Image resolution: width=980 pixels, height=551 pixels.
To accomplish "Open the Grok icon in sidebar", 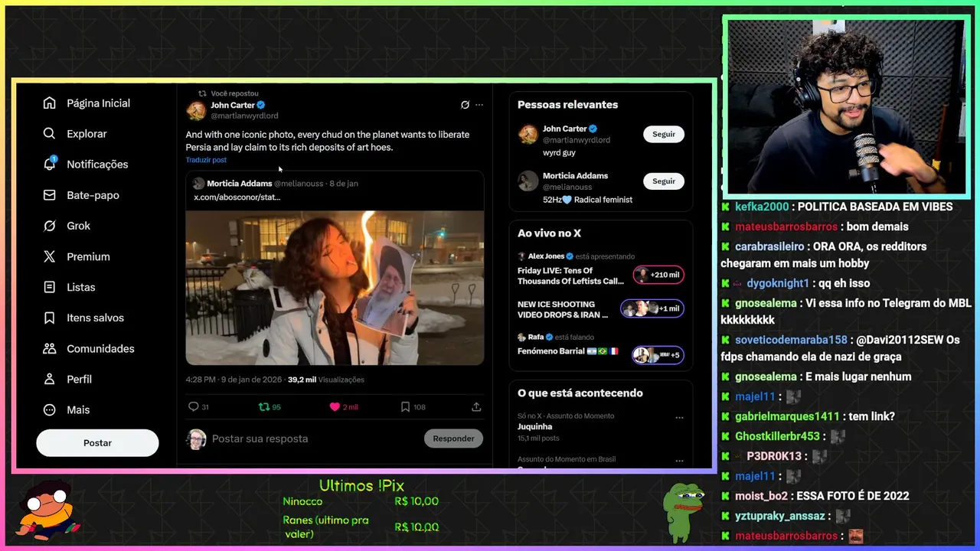I will point(50,225).
